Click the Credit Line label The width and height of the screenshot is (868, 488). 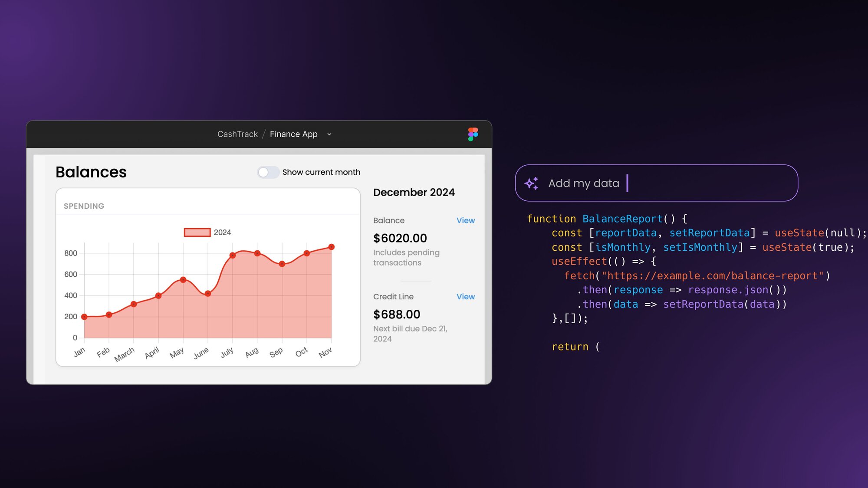click(x=393, y=297)
